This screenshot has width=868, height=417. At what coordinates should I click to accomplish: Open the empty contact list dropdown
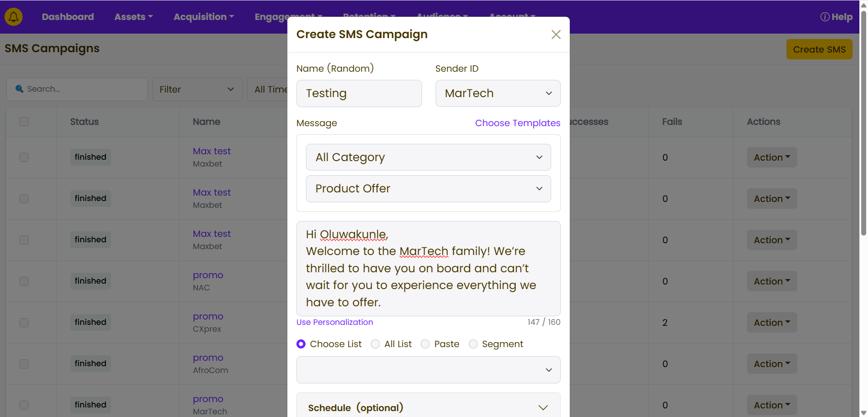coord(428,370)
